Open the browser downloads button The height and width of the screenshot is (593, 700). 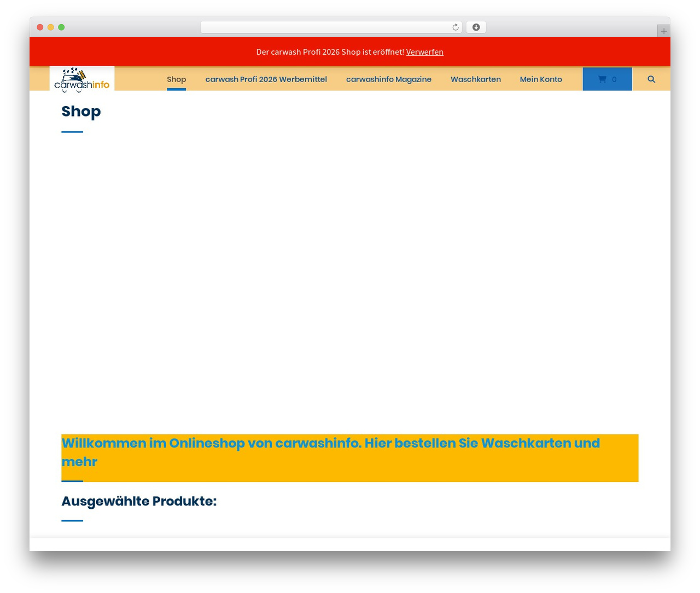[x=476, y=27]
